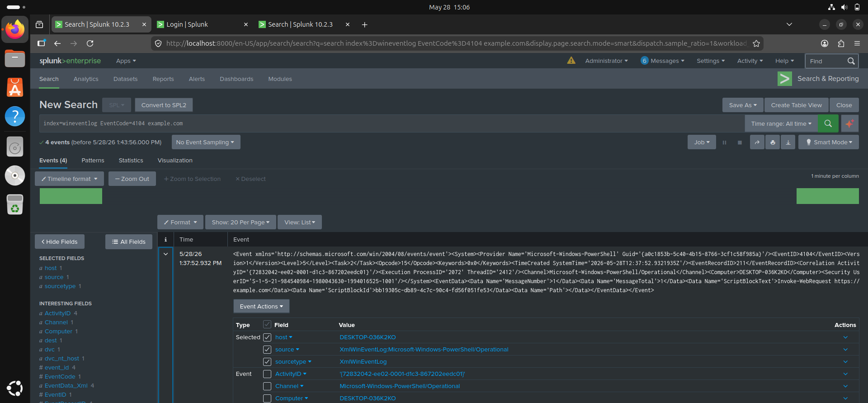Click the Find search magnifier icon
This screenshot has height=403, width=868.
click(851, 61)
